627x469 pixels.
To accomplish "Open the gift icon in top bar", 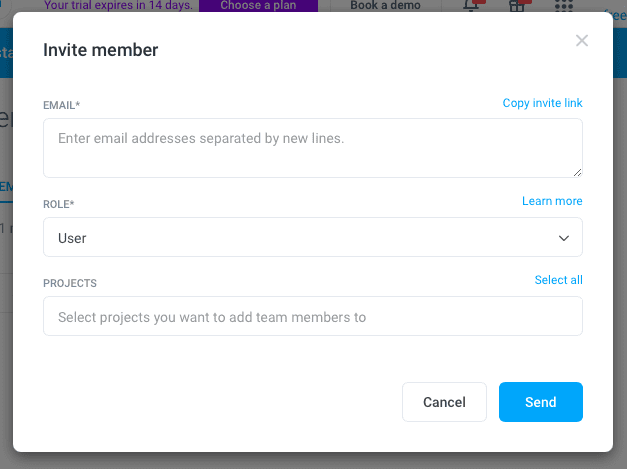I will [517, 6].
